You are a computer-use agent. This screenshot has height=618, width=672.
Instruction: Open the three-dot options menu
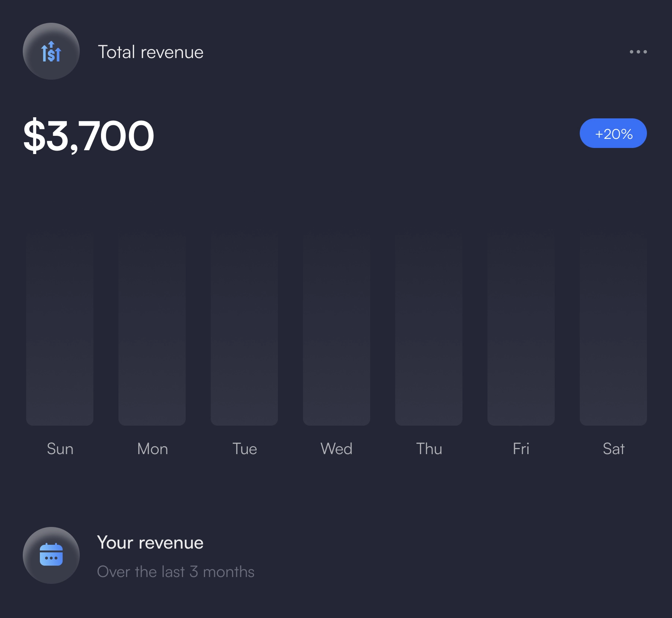click(637, 52)
